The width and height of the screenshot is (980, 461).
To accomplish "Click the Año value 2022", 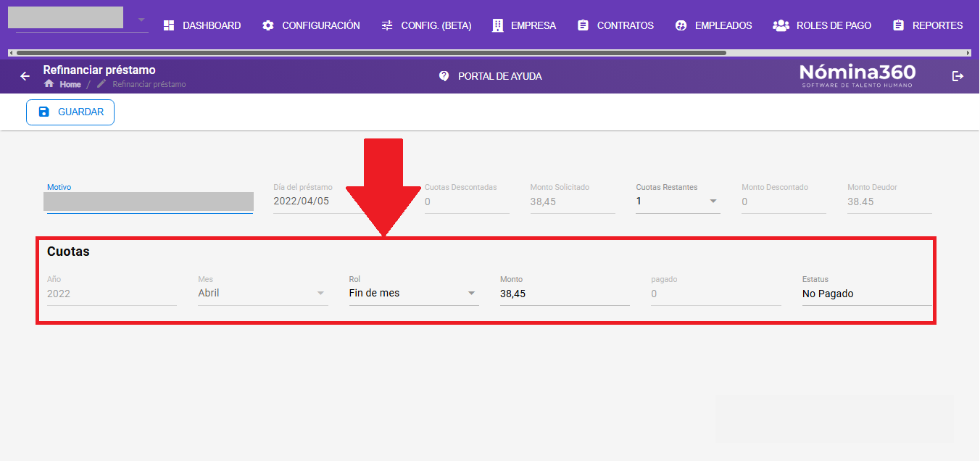I will pyautogui.click(x=59, y=294).
